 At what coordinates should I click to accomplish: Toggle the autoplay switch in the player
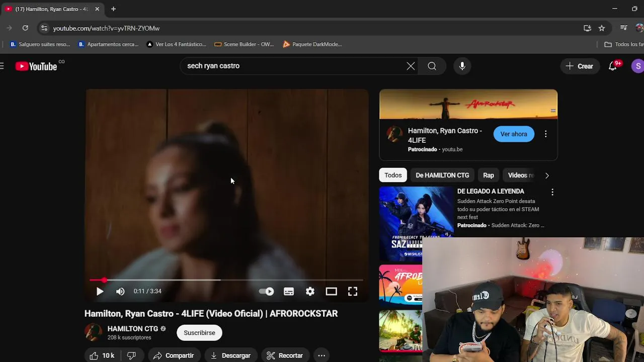(266, 291)
